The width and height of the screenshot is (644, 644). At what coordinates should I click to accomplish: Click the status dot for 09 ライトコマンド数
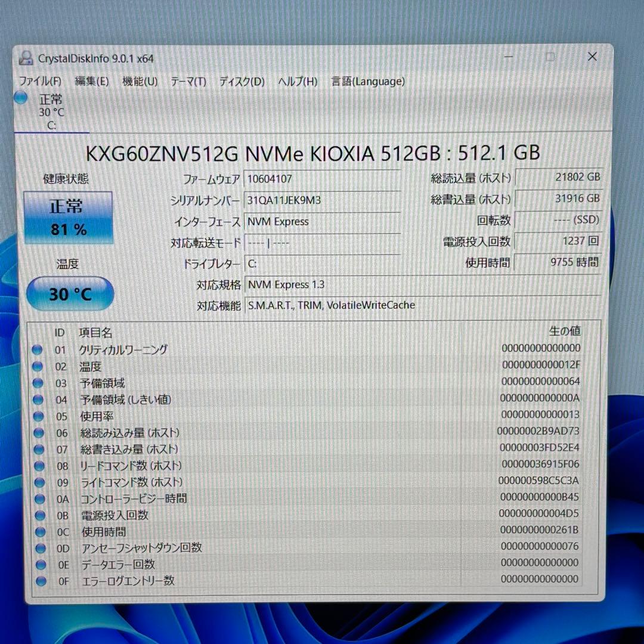[40, 482]
